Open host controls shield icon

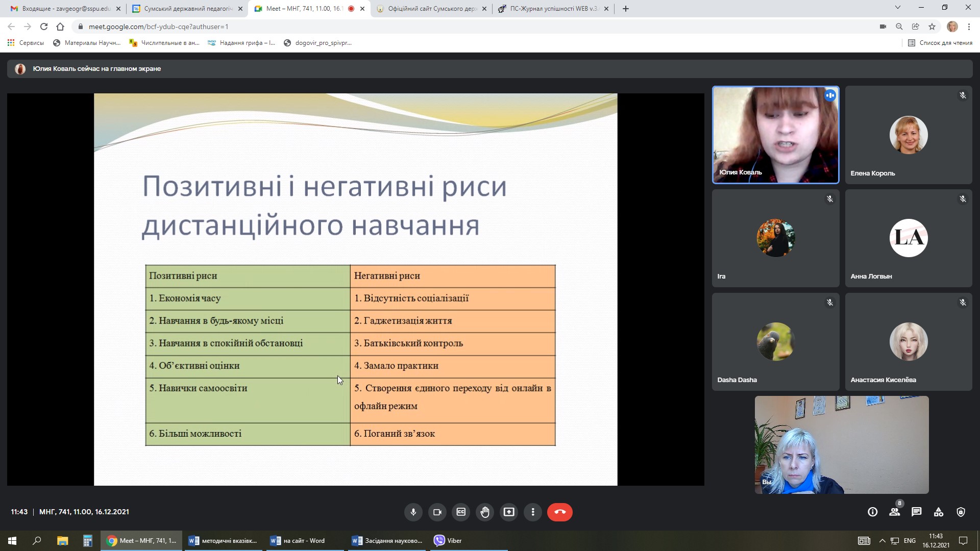961,512
